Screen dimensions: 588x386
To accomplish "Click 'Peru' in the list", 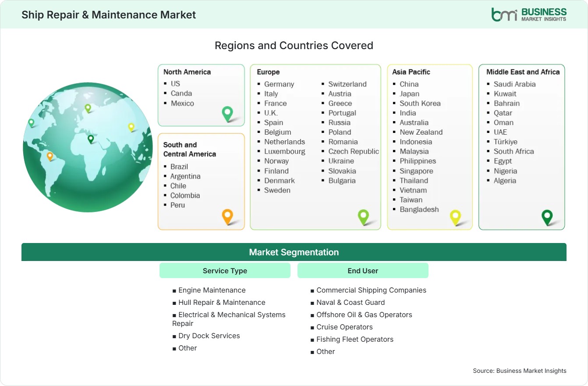I will point(177,205).
